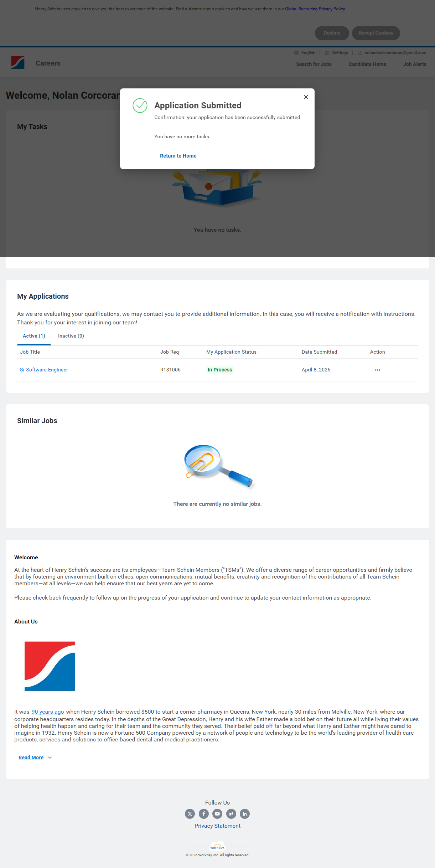The width and height of the screenshot is (435, 868).
Task: Select the Active (1) tab
Action: tap(34, 336)
